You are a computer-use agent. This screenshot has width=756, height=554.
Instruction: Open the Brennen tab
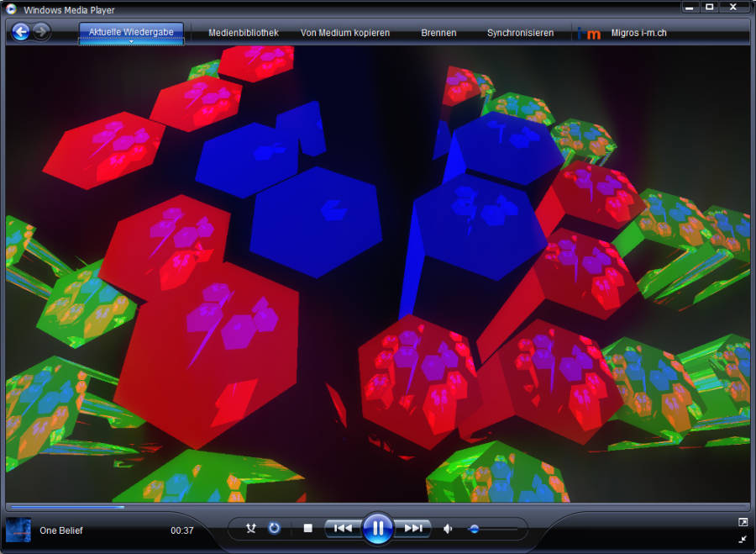coord(438,33)
